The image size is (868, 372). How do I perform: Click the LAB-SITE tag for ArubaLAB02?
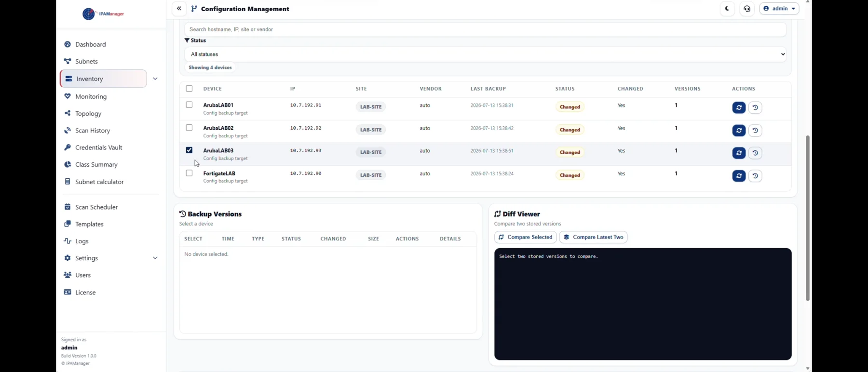click(x=371, y=130)
